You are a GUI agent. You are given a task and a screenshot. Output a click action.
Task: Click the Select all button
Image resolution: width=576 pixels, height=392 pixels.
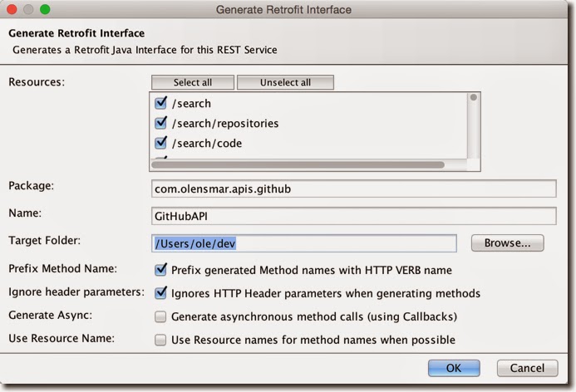point(193,82)
